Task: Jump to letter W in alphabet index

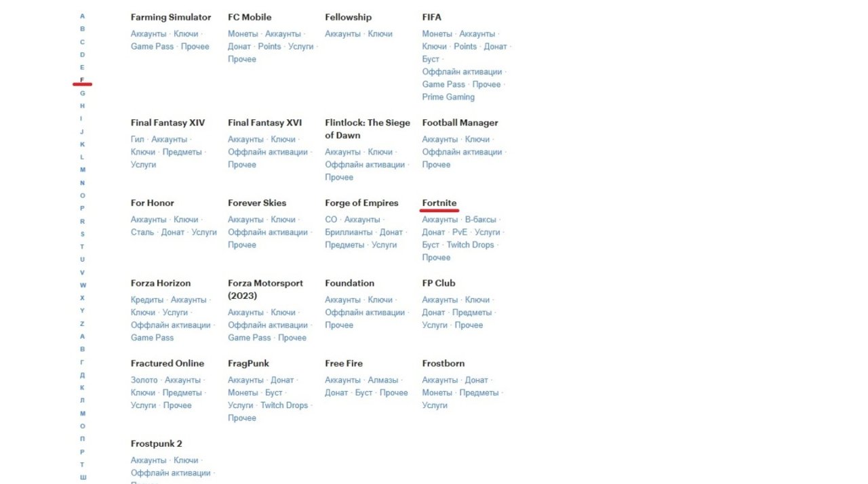Action: click(83, 285)
